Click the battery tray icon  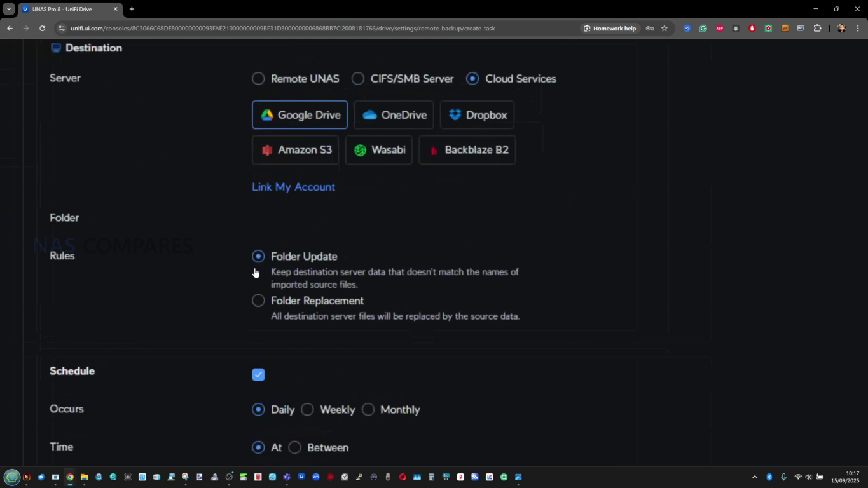pyautogui.click(x=820, y=477)
